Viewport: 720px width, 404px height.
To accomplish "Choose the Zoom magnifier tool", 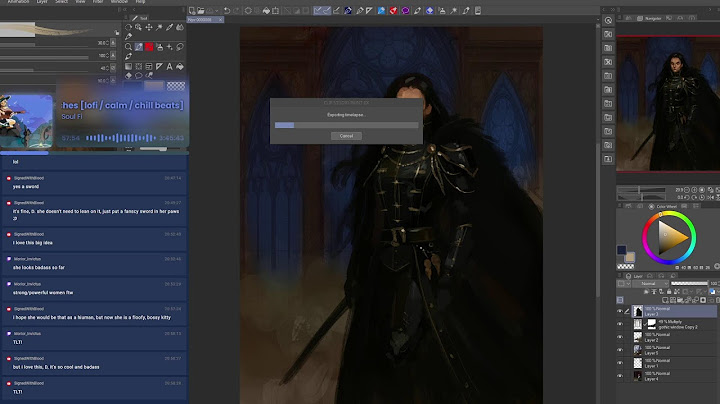I will tap(128, 47).
